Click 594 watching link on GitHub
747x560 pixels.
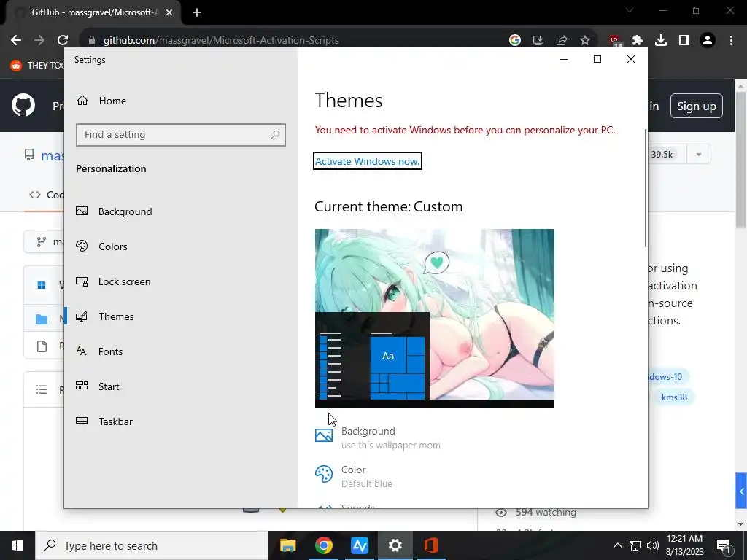click(536, 513)
